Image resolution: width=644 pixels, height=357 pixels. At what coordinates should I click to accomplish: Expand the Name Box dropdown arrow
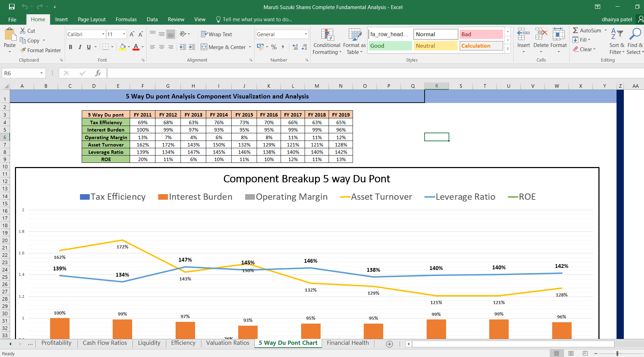(x=41, y=73)
